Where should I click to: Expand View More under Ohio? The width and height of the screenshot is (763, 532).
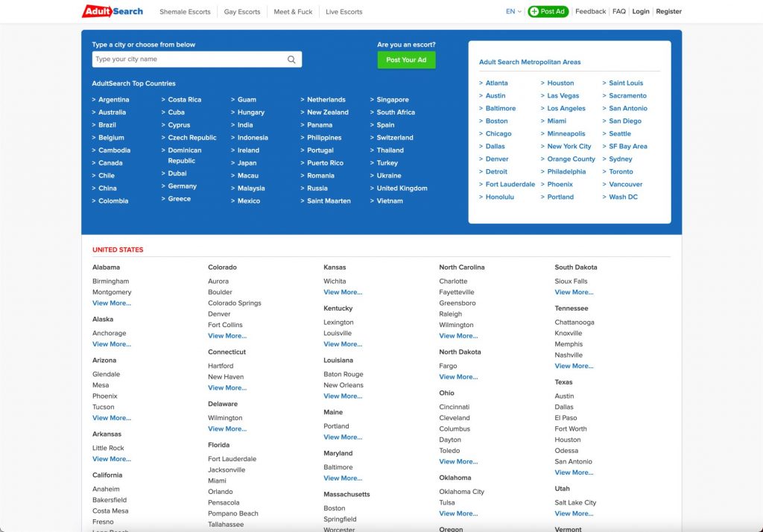coord(458,461)
